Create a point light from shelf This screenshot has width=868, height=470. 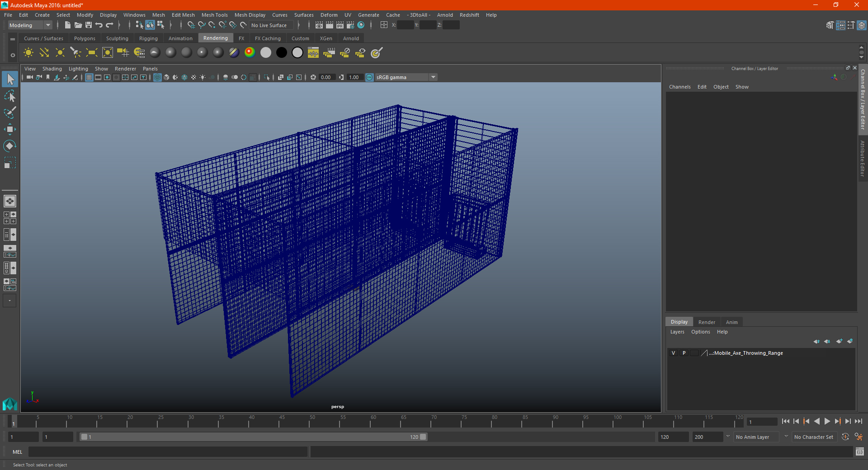click(x=60, y=53)
